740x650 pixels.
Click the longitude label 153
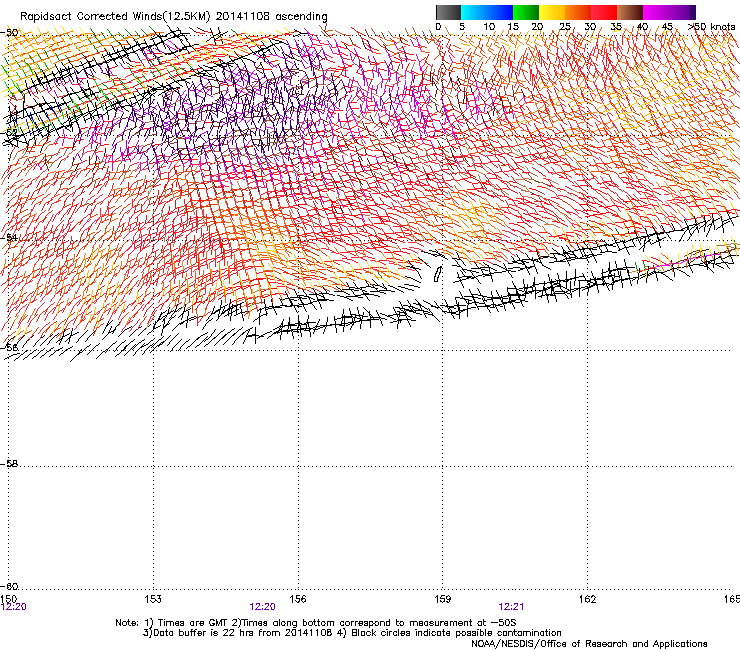[153, 599]
